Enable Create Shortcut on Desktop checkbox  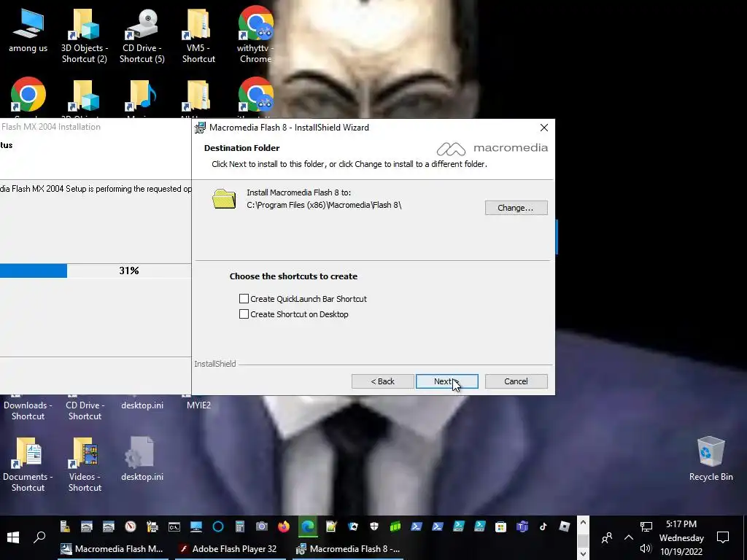244,314
